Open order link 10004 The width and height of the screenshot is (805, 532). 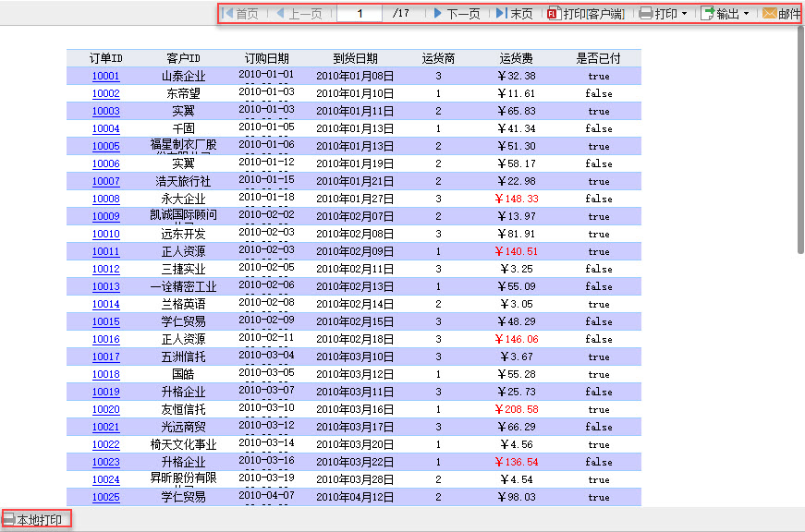[x=105, y=128]
